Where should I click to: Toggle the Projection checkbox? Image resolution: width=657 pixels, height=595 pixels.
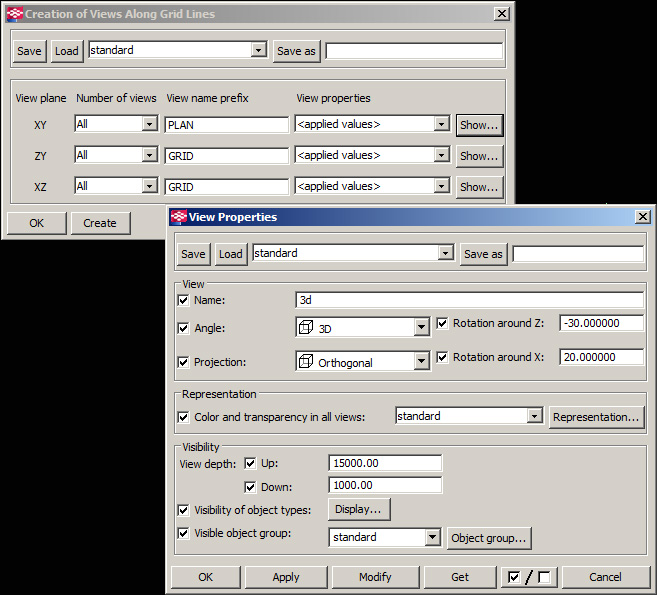pyautogui.click(x=184, y=362)
